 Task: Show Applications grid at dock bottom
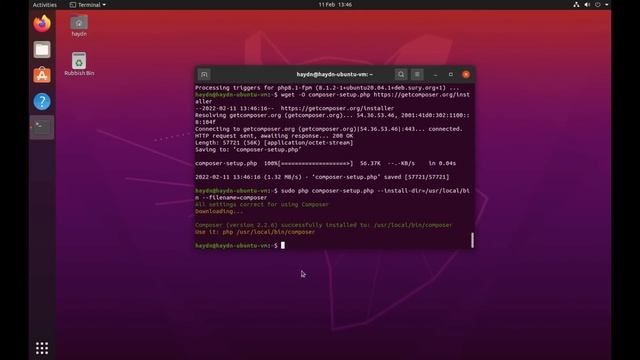tap(42, 348)
